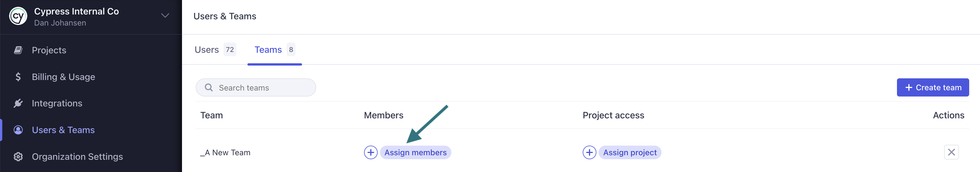
Task: Switch to the Users tab
Action: [206, 49]
